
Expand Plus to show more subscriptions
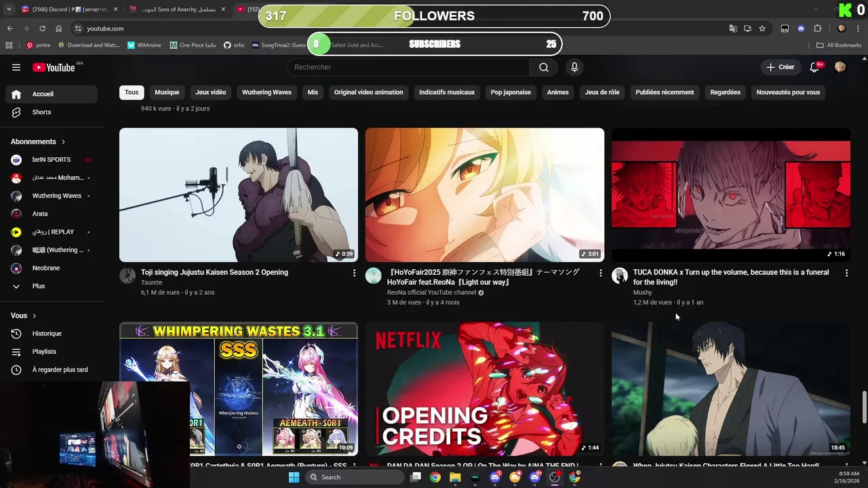pyautogui.click(x=52, y=286)
